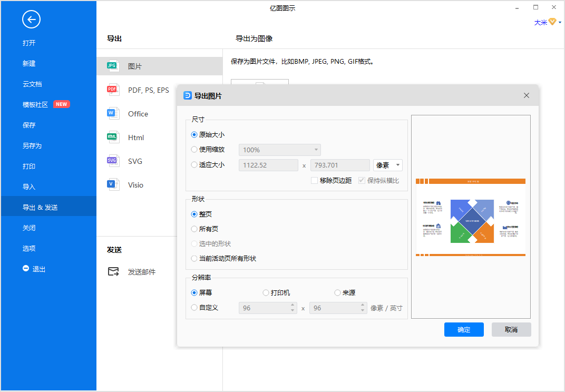Click 取消 to cancel export
Viewport: 565px width, 392px height.
coord(511,330)
